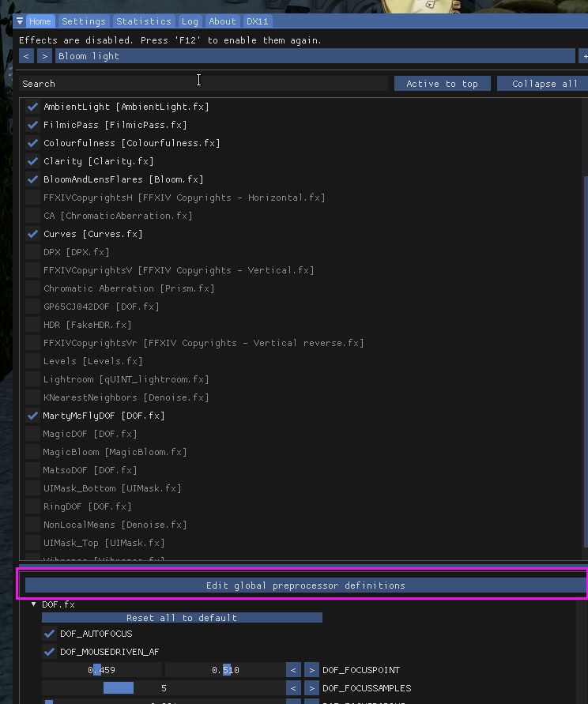Decrease DOF_FOCUSSAMPLES using left arrow

(293, 688)
